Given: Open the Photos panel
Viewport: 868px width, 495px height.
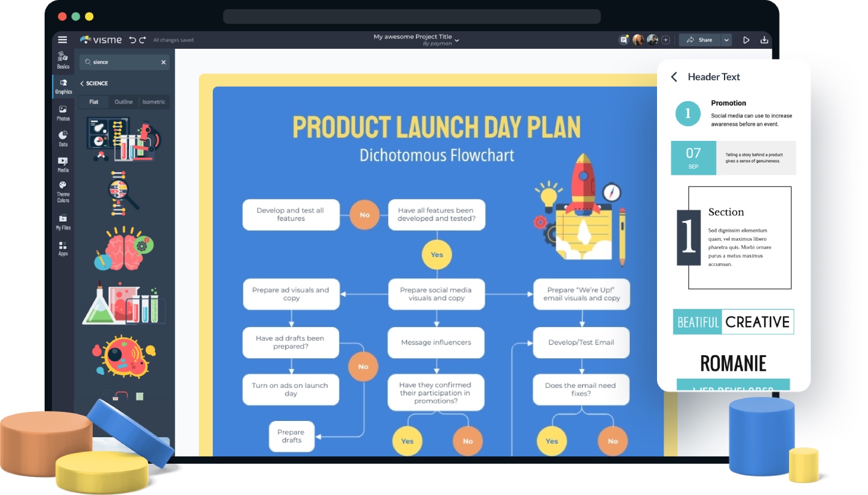Looking at the screenshot, I should tap(63, 113).
